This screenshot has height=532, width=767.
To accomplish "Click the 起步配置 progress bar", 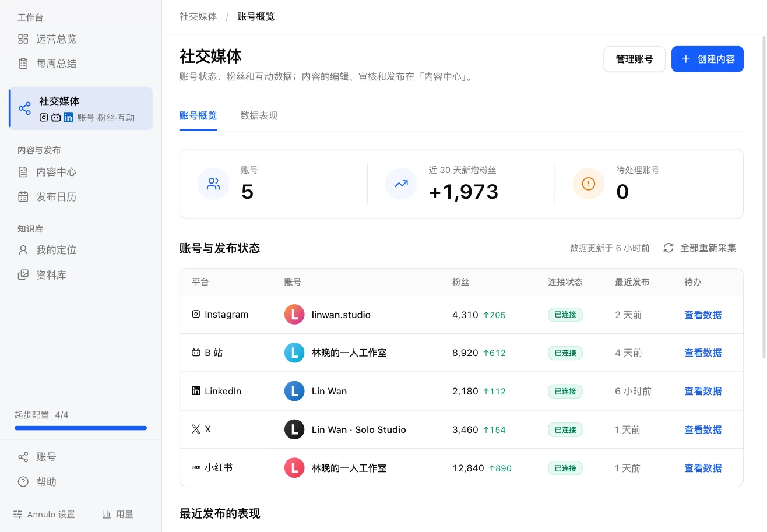I will pos(80,428).
